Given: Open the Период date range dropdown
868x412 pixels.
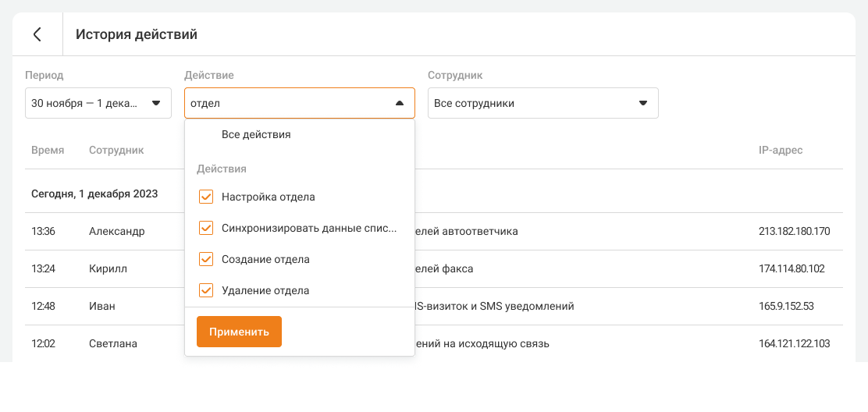Looking at the screenshot, I should 98,103.
